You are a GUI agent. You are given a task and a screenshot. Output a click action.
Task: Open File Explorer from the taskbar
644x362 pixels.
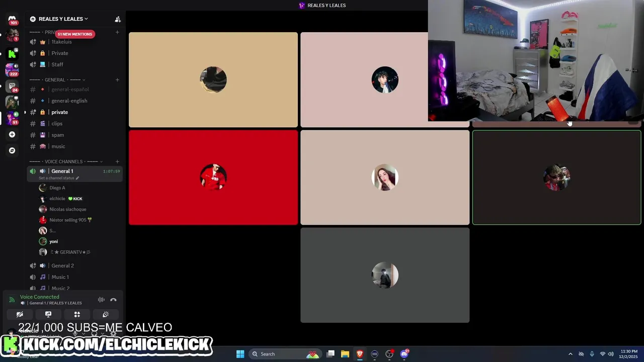(x=345, y=354)
